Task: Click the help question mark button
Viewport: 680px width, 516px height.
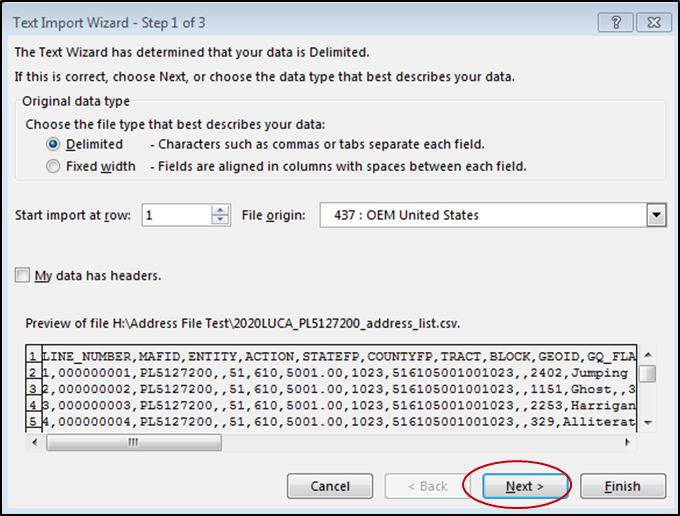Action: 616,23
